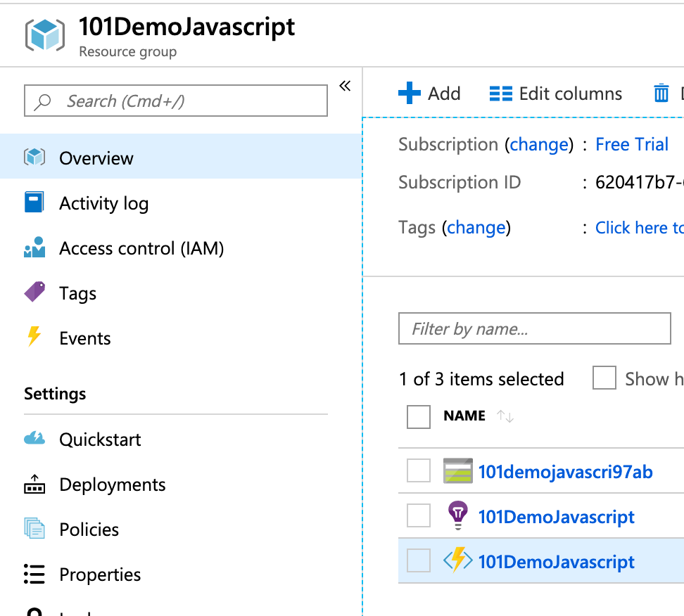Image resolution: width=684 pixels, height=616 pixels.
Task: Open the Free Trial subscription link
Action: point(632,144)
